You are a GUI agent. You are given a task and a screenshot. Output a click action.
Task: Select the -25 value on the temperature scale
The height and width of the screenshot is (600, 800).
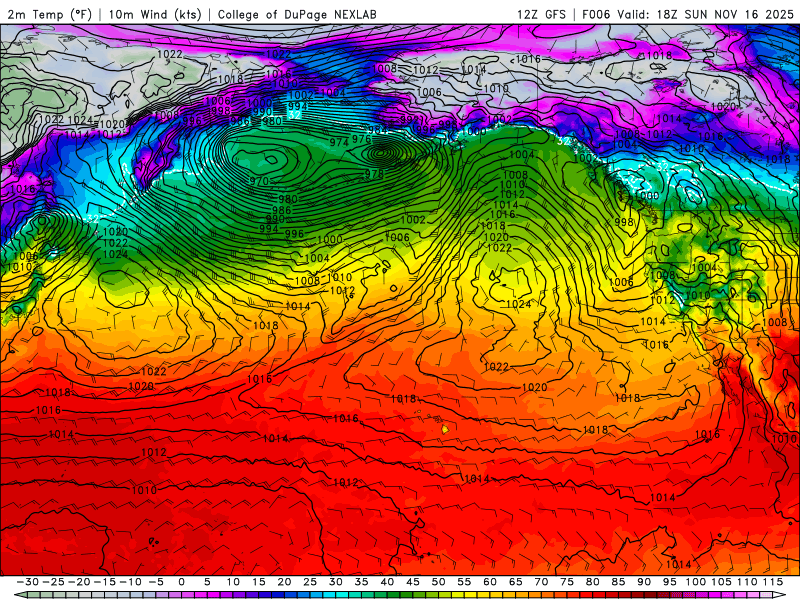pyautogui.click(x=53, y=582)
